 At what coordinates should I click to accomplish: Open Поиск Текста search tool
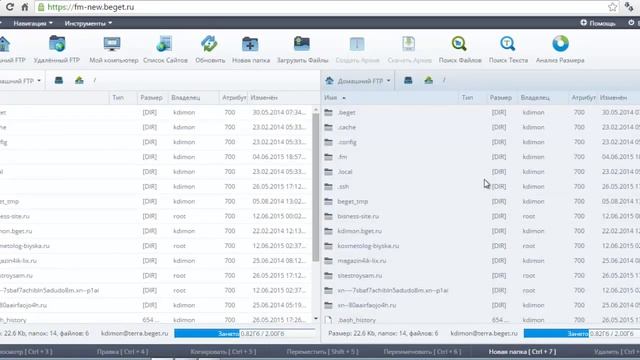(508, 44)
